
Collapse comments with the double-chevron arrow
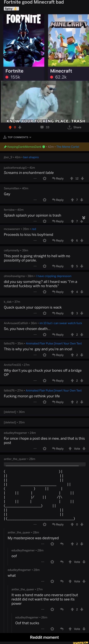84,218
